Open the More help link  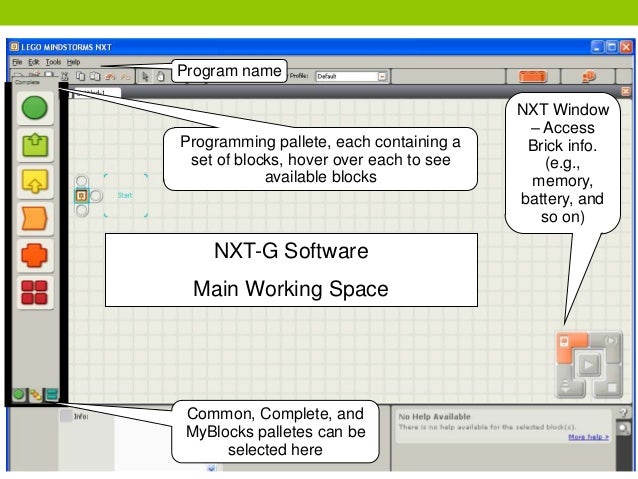point(588,437)
